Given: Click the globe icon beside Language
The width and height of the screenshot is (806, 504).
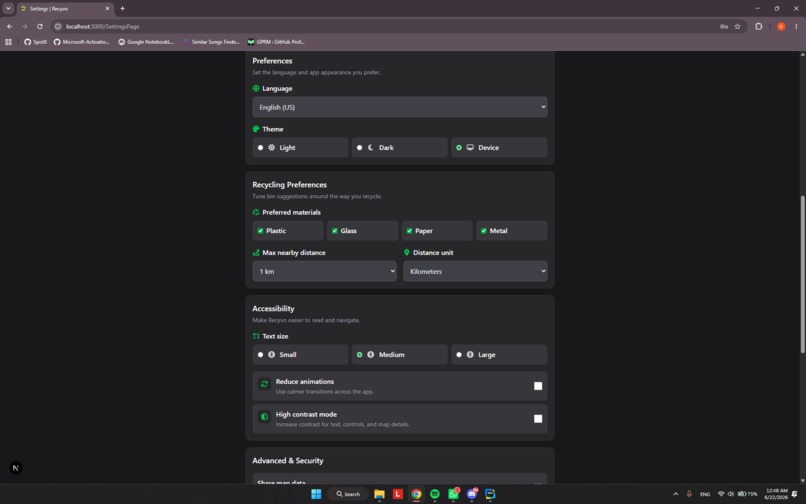Looking at the screenshot, I should point(256,88).
